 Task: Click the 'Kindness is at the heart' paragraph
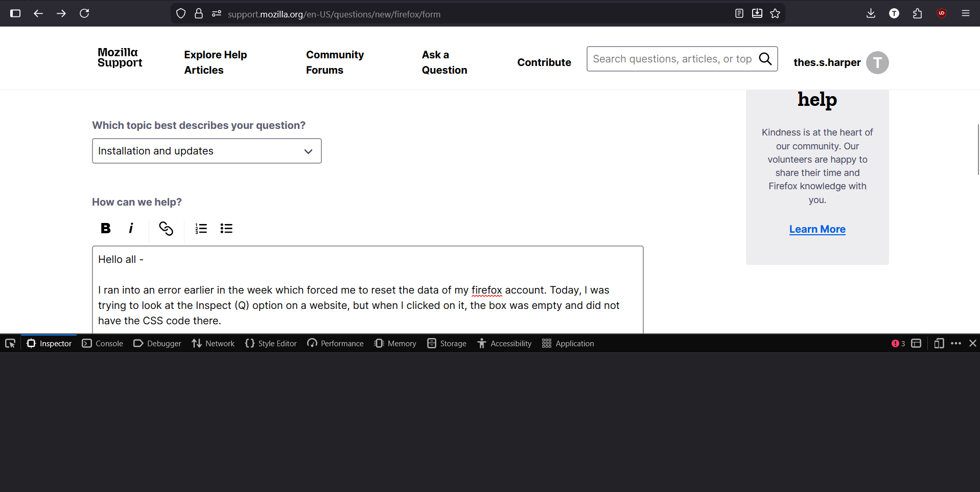[x=818, y=166]
